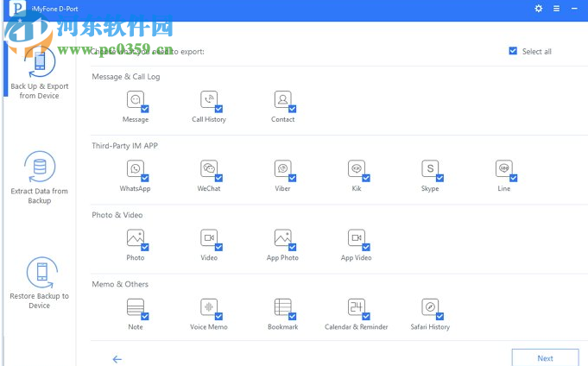Uncheck the Bookmark checkbox
This screenshot has width=588, height=366.
293,317
